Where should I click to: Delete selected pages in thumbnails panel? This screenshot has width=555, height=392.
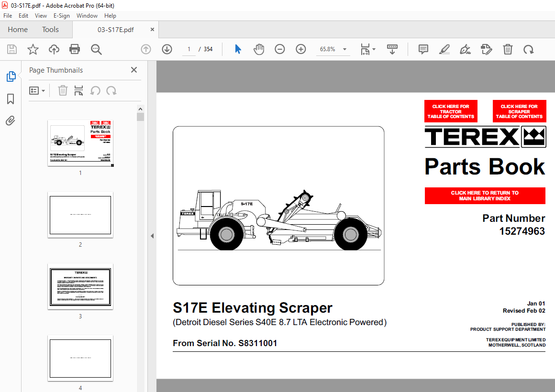click(x=63, y=90)
